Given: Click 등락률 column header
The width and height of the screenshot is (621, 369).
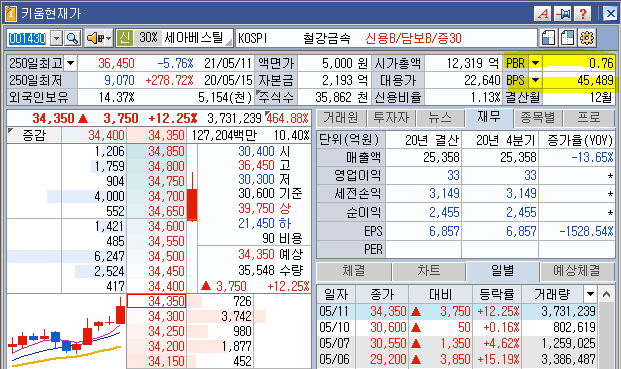Looking at the screenshot, I should (497, 294).
